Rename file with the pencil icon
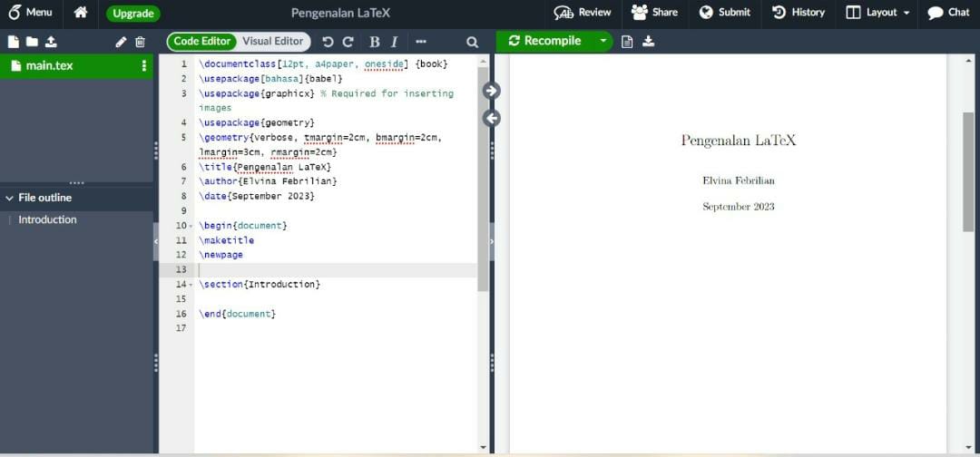980x457 pixels. (x=122, y=42)
